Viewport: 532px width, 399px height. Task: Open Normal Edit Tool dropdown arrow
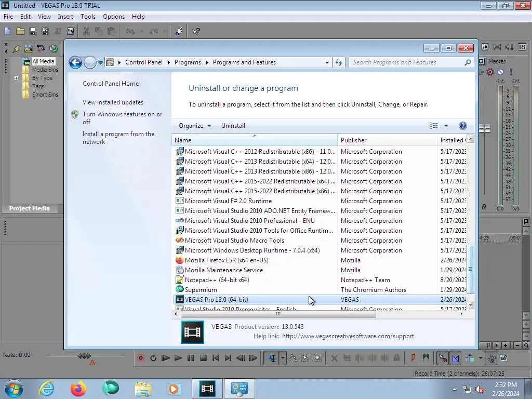click(x=283, y=358)
